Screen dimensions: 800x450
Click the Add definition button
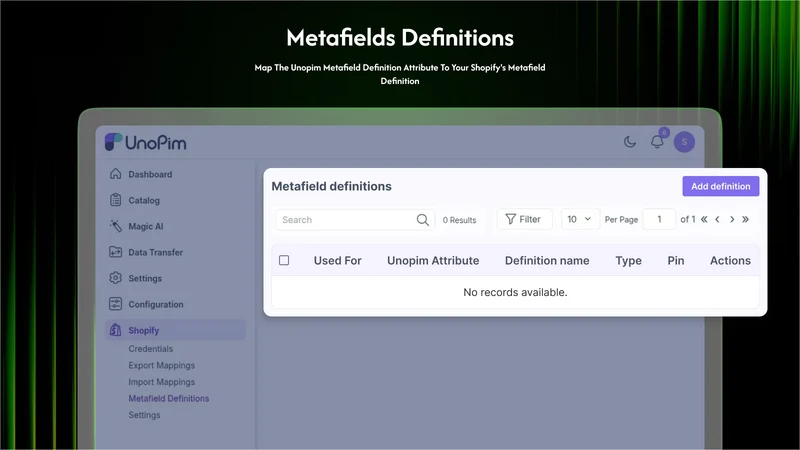pyautogui.click(x=720, y=186)
